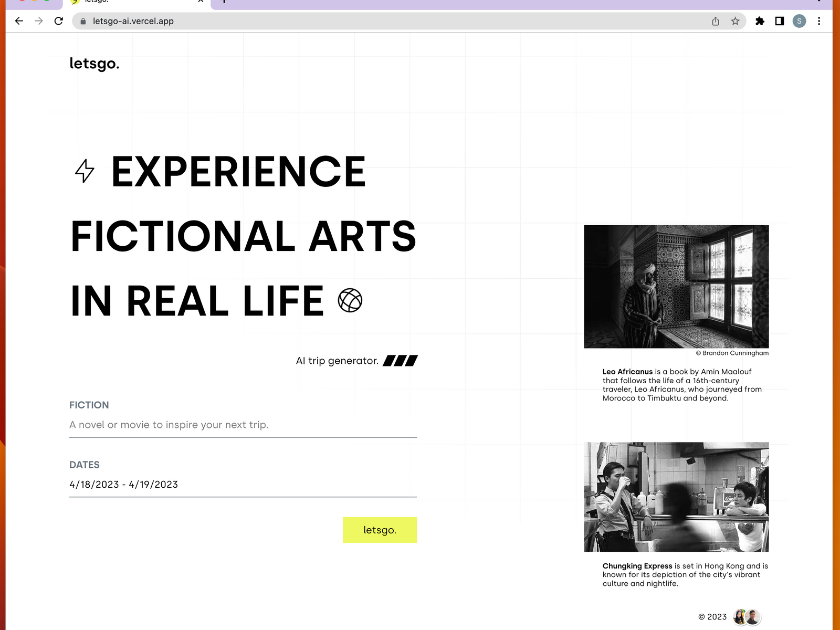This screenshot has height=630, width=840.
Task: Click the IN REAL LIFE headline line
Action: pos(197,301)
